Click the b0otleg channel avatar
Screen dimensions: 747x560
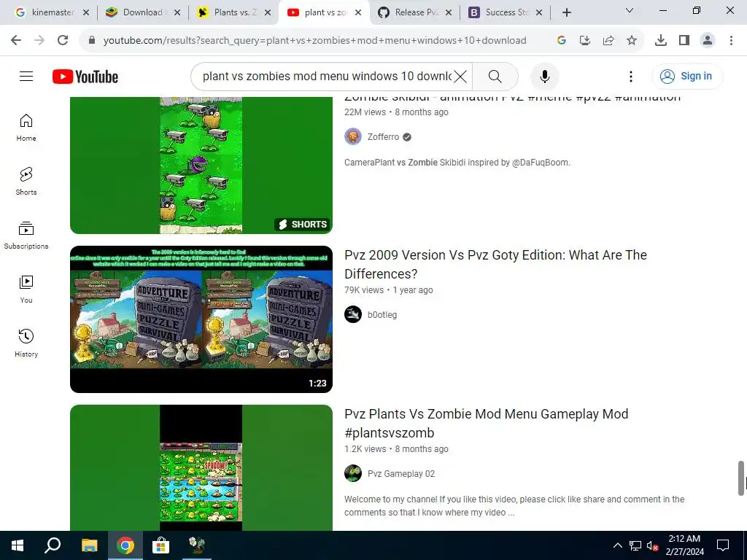[353, 314]
